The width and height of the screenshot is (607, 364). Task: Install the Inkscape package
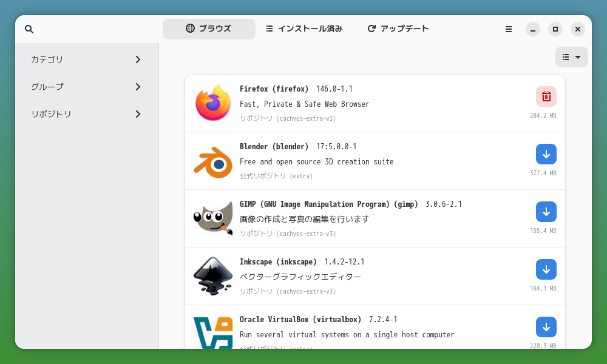coord(546,269)
